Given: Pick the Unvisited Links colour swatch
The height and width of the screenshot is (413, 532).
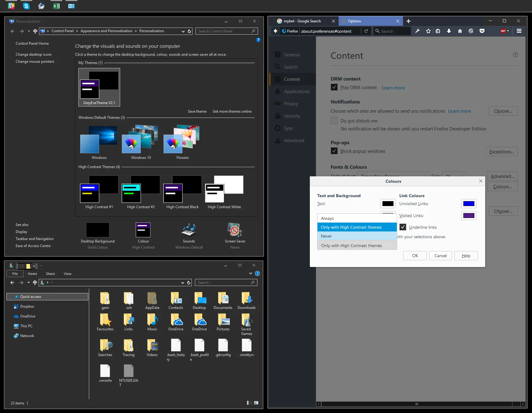Looking at the screenshot, I should click(469, 204).
